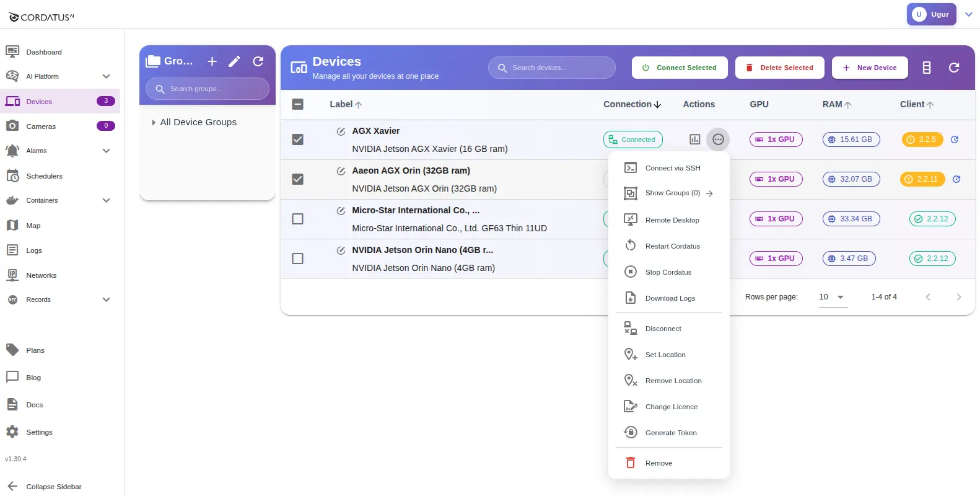The height and width of the screenshot is (496, 980).
Task: Update client icon next to version 2.2.5
Action: point(955,139)
